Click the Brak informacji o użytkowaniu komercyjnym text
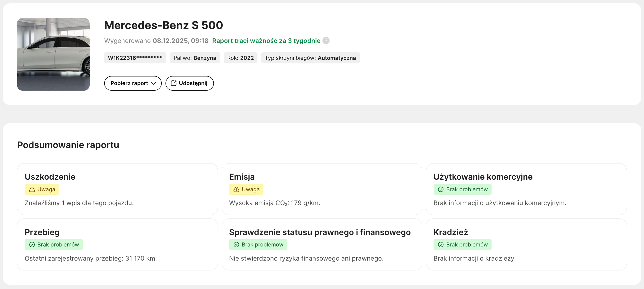 coord(500,203)
